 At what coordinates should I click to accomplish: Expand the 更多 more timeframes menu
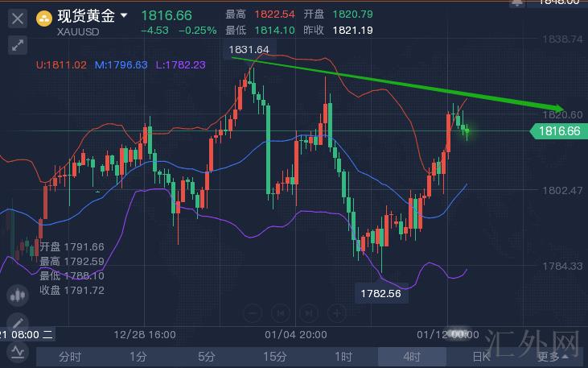click(550, 356)
